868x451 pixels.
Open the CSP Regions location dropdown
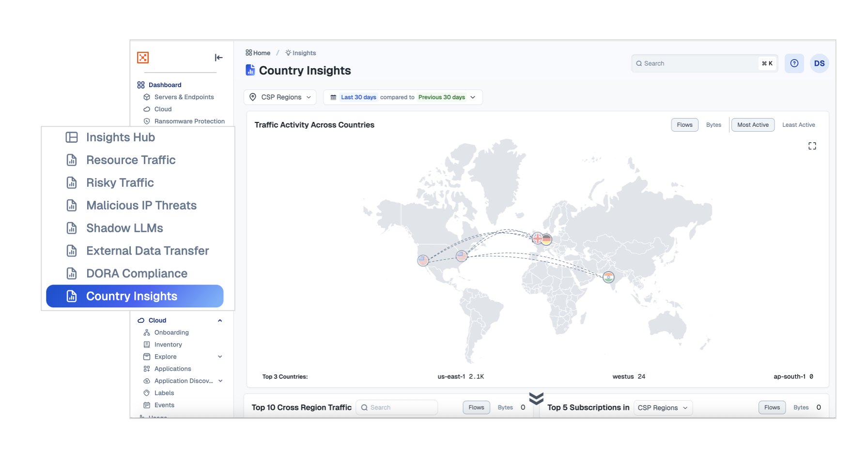[x=280, y=97]
